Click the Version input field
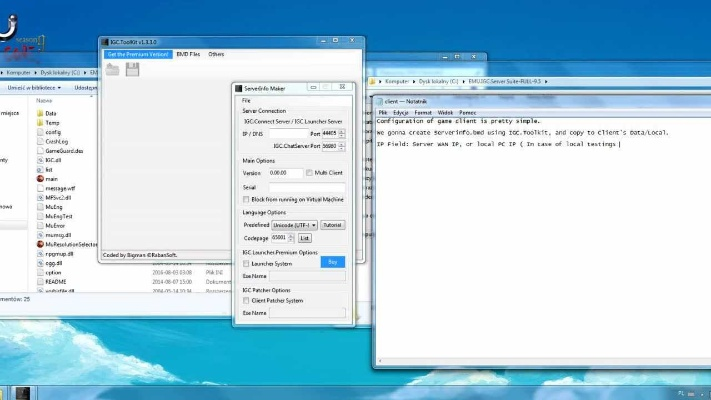This screenshot has width=711, height=400. pyautogui.click(x=286, y=173)
